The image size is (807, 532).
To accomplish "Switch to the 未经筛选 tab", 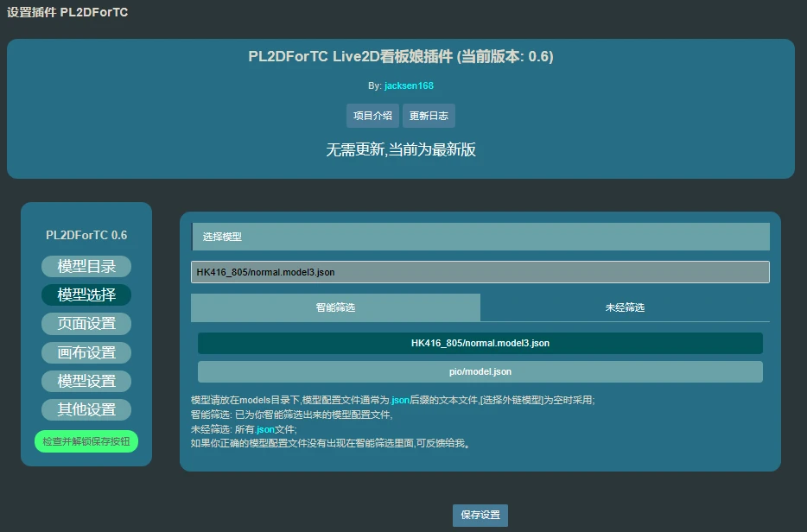I will click(x=625, y=307).
